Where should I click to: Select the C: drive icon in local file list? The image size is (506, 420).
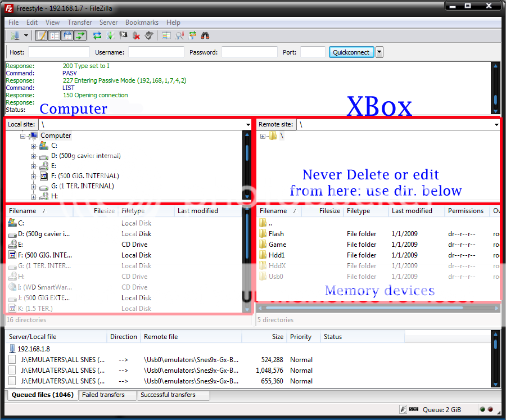12,223
